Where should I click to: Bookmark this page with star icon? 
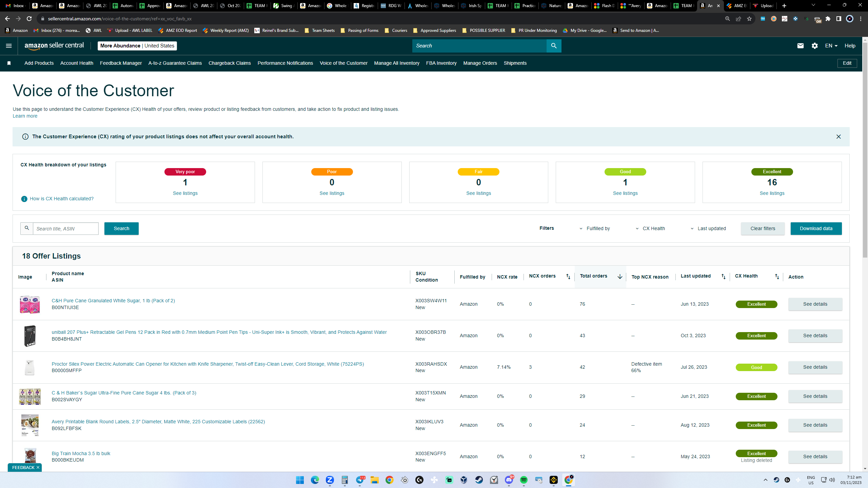tap(749, 19)
